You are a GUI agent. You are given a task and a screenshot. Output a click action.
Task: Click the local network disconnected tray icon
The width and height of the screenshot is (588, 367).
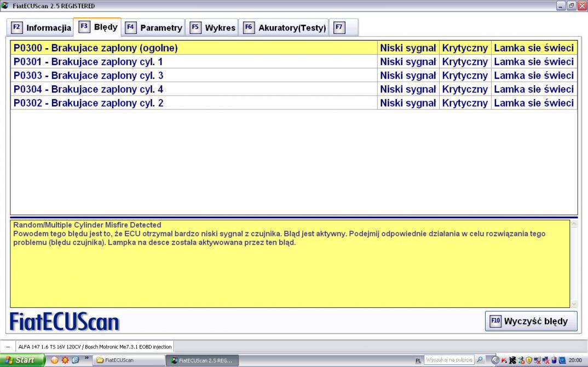coord(546,360)
